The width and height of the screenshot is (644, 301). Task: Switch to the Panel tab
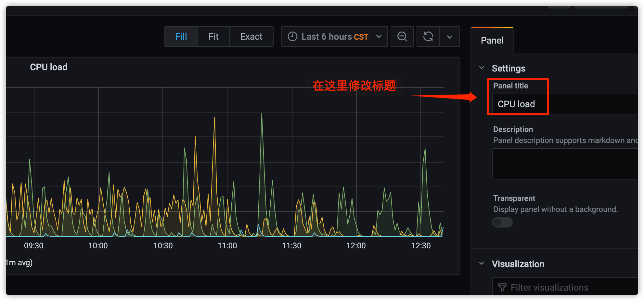492,40
